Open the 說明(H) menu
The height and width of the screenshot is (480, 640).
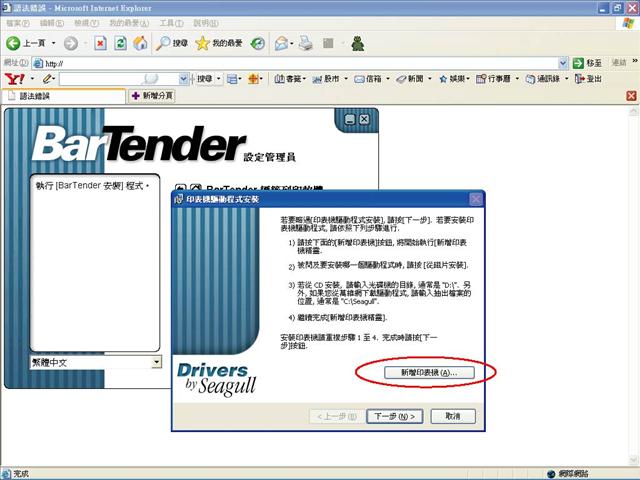206,23
